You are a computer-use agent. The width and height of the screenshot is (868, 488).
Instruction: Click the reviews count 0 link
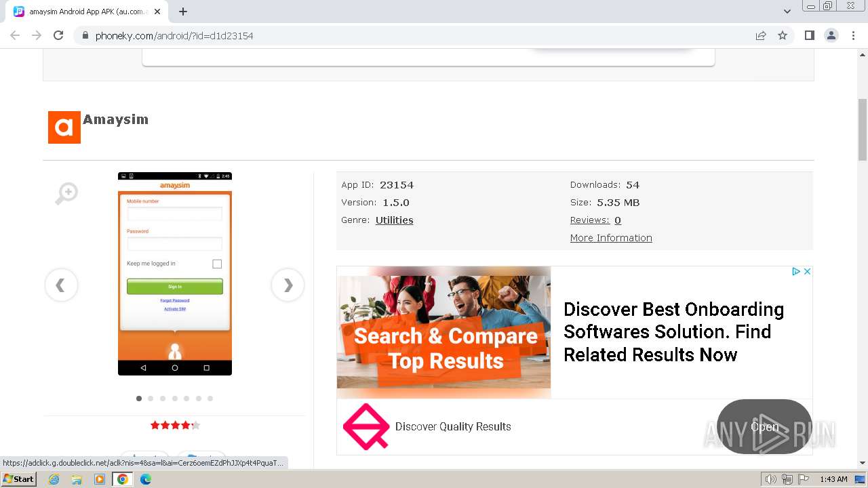coord(618,220)
